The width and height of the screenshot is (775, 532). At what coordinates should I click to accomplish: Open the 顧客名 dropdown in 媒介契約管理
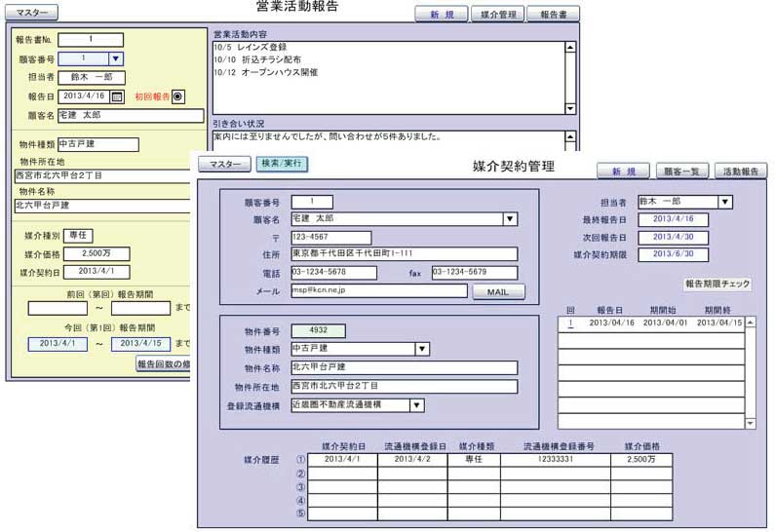[510, 219]
